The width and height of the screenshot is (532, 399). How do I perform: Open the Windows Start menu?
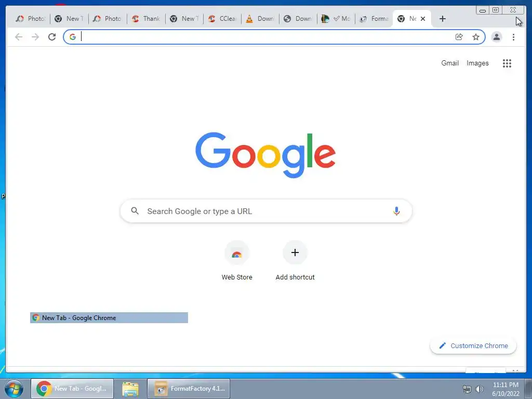[x=14, y=389]
